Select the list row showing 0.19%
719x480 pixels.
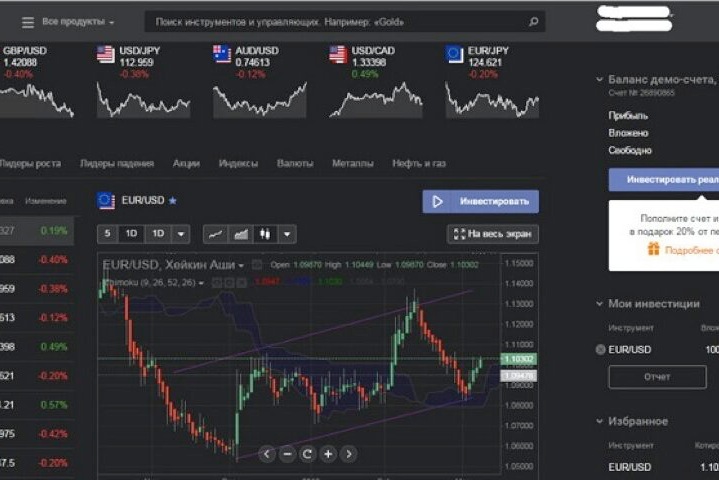pos(37,231)
